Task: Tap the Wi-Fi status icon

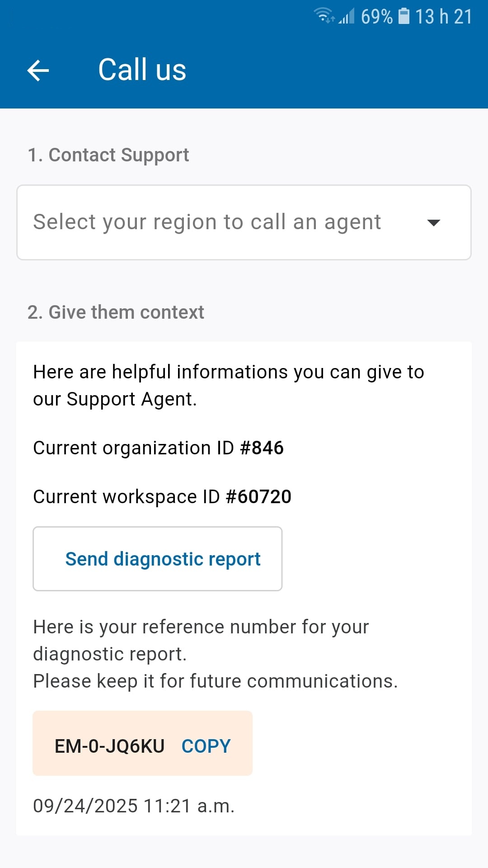Action: [324, 16]
